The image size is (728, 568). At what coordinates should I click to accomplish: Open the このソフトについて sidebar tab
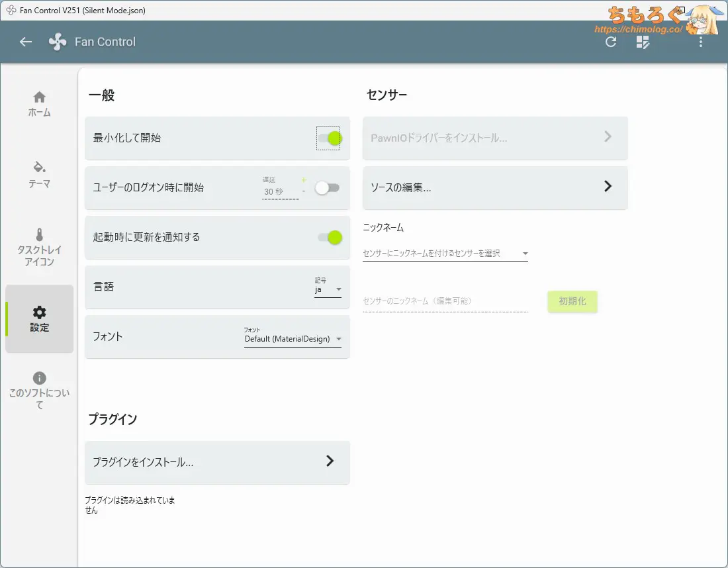(x=39, y=391)
